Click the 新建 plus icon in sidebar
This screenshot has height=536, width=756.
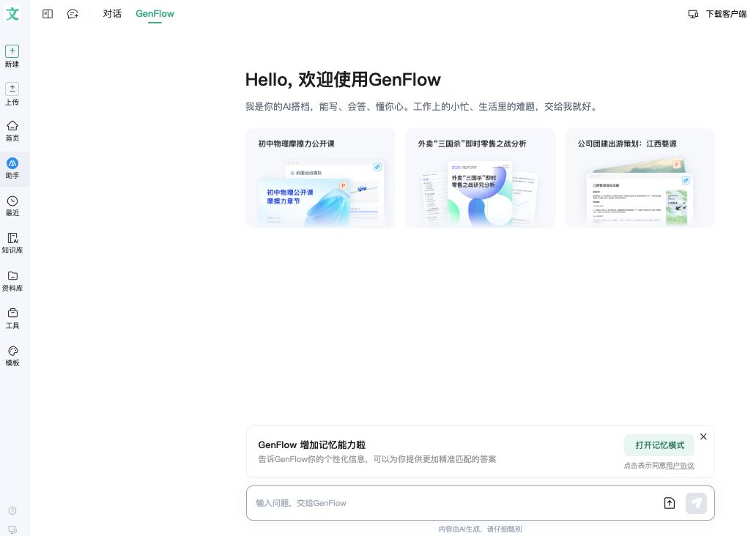pos(12,51)
